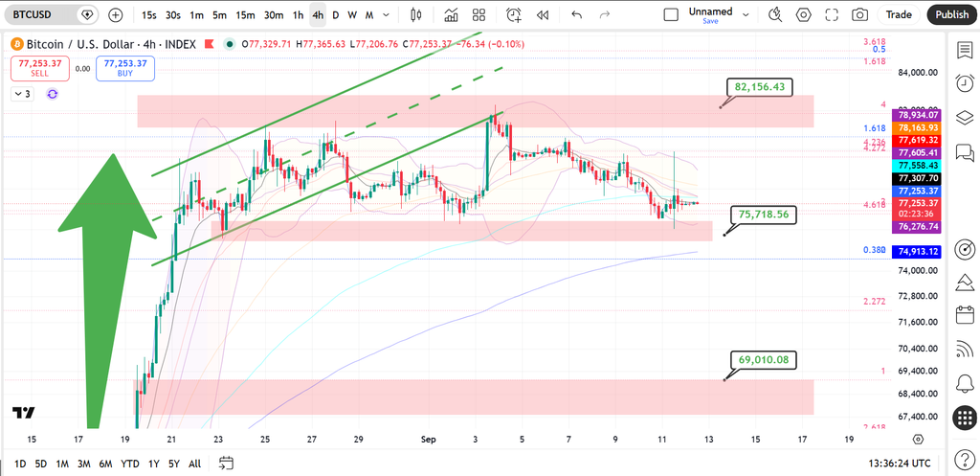Screen dimensions: 980x476
Task: Choose the 15m interval
Action: 246,14
